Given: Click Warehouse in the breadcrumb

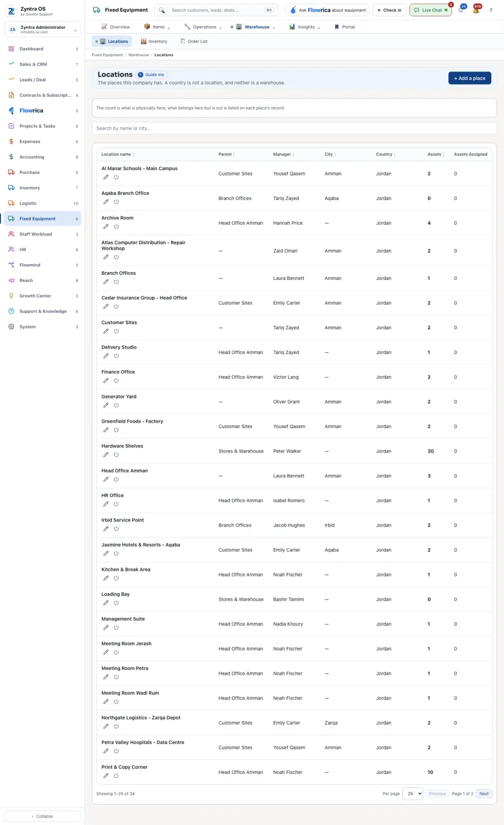Looking at the screenshot, I should click(x=139, y=55).
